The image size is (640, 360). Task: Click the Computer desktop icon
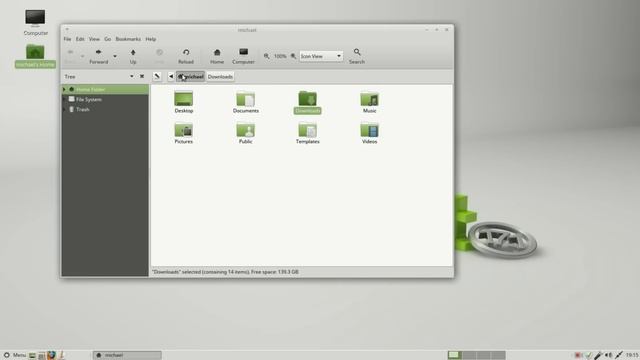pyautogui.click(x=35, y=22)
